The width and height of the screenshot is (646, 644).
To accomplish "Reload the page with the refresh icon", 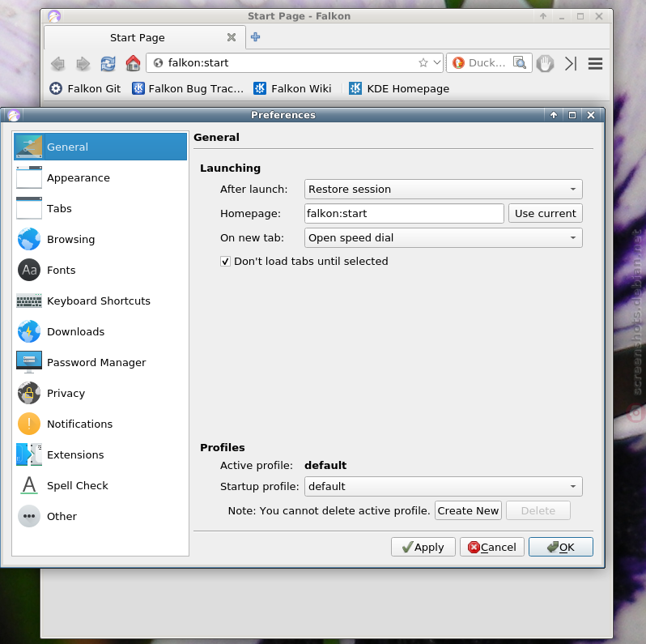I will [108, 63].
